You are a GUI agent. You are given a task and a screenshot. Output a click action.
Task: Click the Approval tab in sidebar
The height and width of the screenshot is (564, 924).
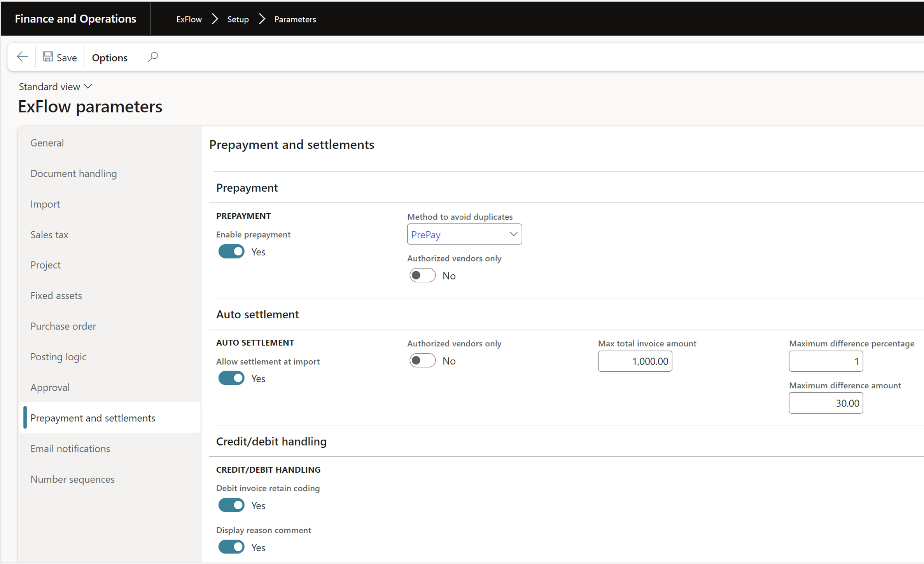pos(51,387)
